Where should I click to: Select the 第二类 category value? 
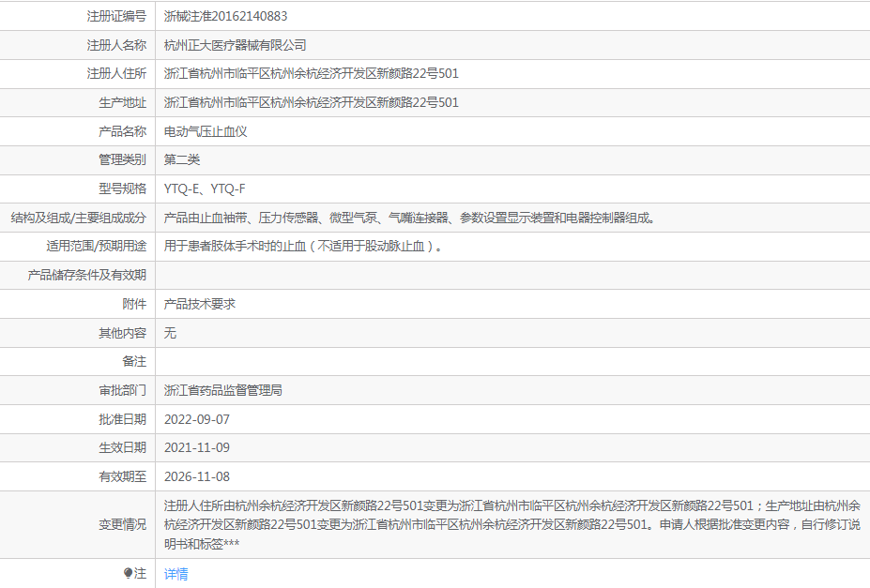click(x=182, y=160)
